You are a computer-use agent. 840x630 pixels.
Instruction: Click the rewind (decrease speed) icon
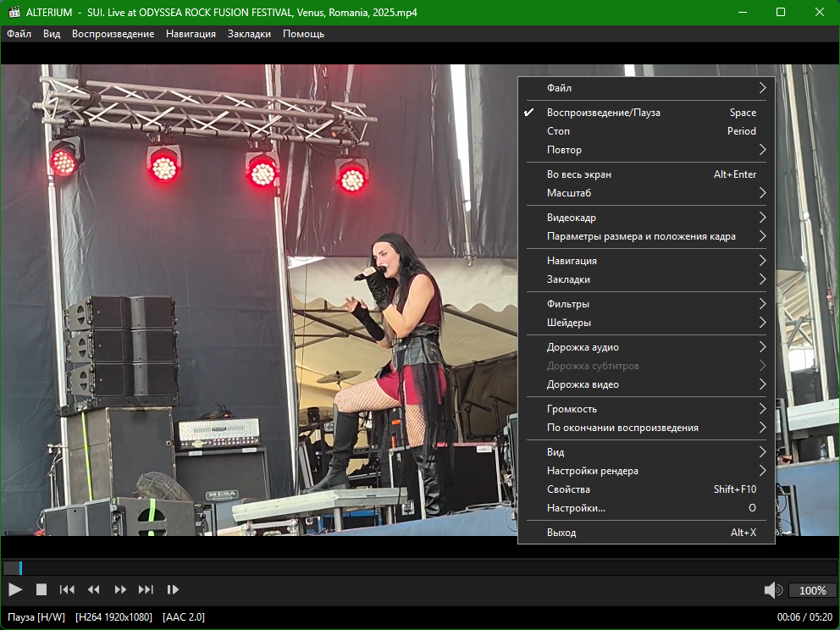tap(94, 589)
